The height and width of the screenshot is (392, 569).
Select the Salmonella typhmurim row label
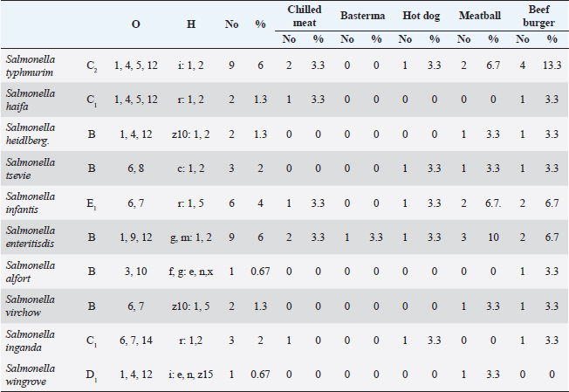pos(31,65)
